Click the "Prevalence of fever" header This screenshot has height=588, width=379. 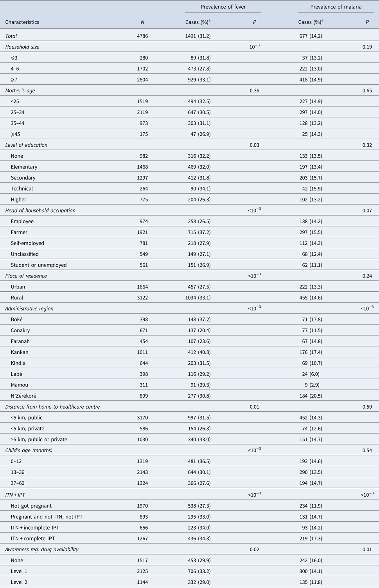223,7
